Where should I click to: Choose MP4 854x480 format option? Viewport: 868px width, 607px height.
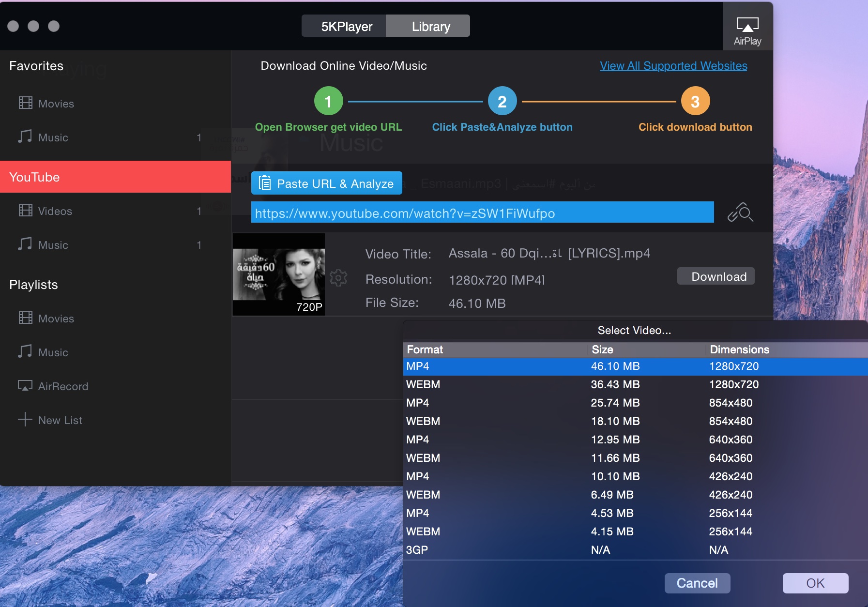pos(635,403)
